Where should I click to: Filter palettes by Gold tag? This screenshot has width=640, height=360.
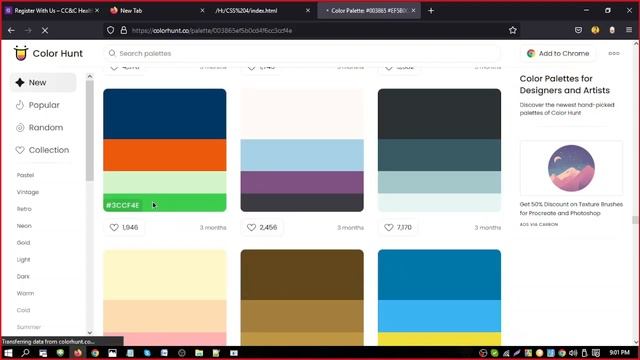coord(23,242)
